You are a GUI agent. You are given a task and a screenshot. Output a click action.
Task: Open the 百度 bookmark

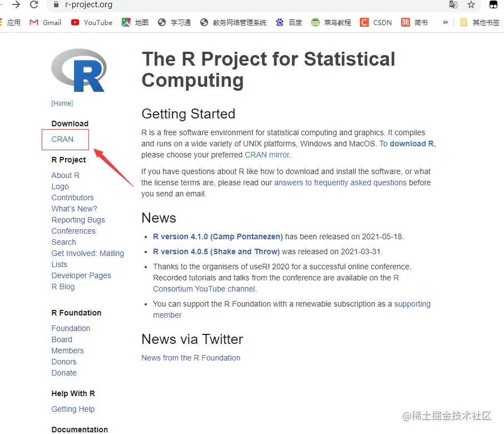click(x=289, y=22)
